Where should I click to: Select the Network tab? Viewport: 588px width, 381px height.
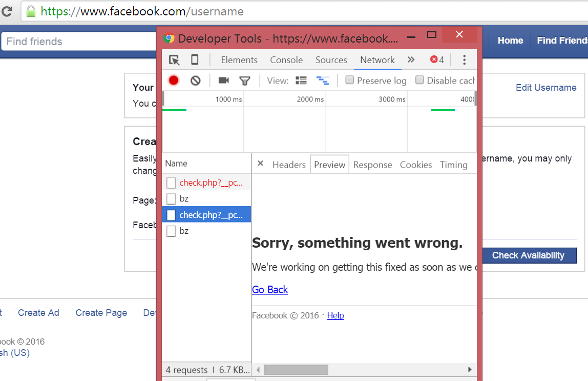pyautogui.click(x=377, y=60)
